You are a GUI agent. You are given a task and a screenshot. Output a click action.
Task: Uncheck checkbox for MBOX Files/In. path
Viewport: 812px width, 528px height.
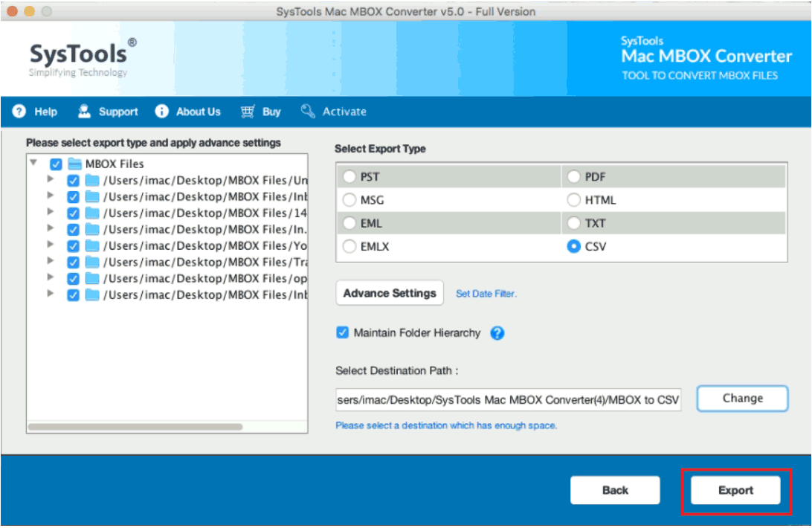point(73,230)
